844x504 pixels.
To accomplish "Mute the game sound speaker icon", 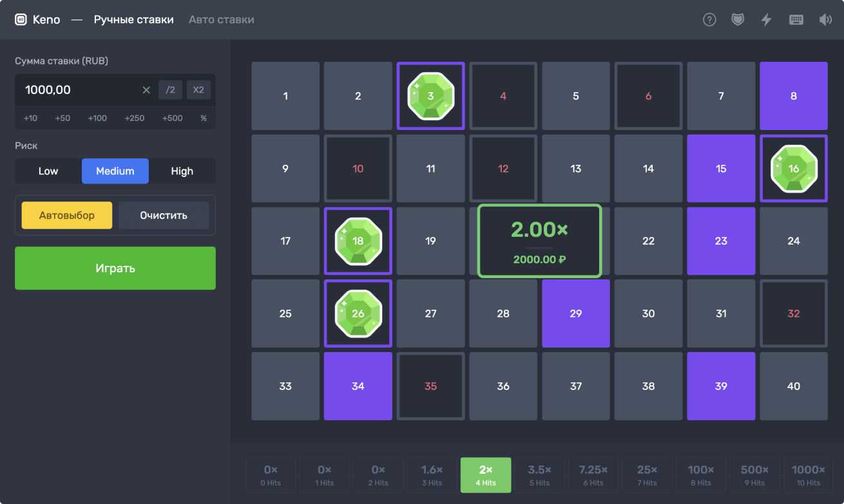I will [825, 20].
